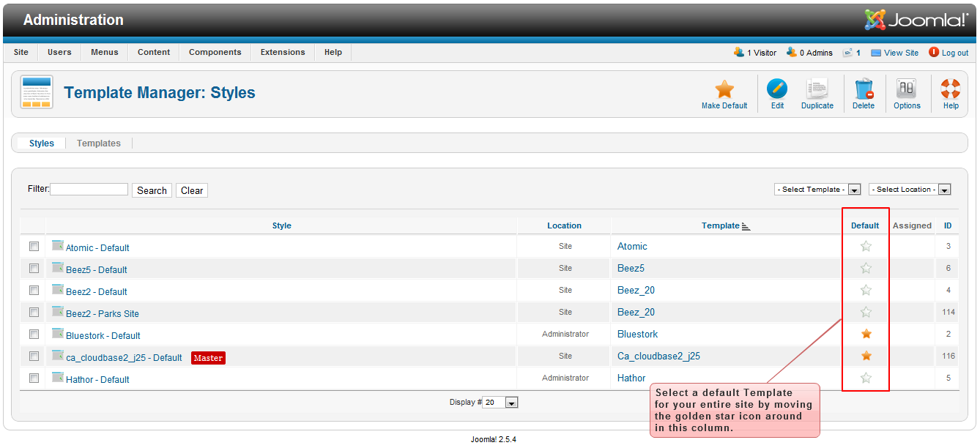Open the Options toolbar icon
The image size is (980, 448).
click(907, 89)
